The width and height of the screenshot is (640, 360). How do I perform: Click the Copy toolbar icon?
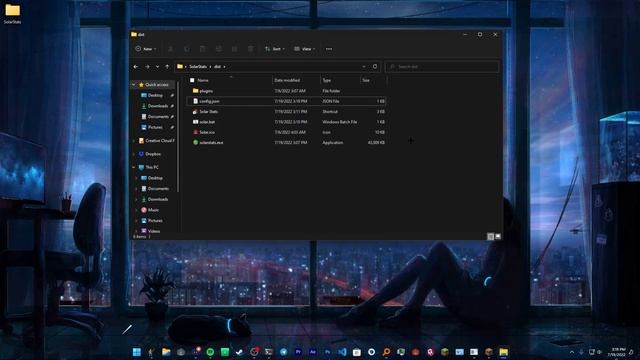point(187,49)
